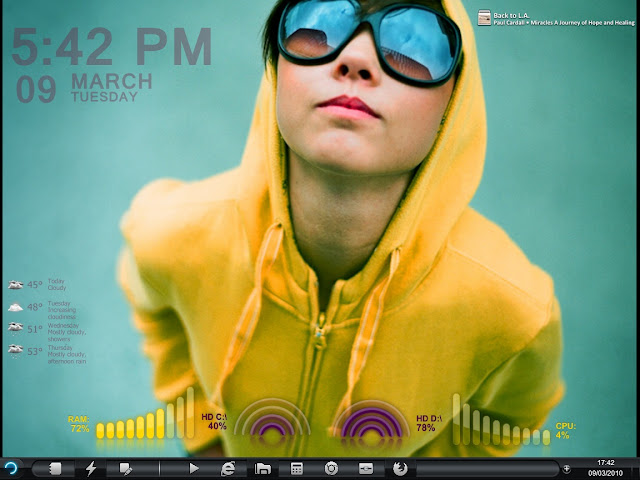Open the file folder icon
Viewport: 640px width, 480px height.
pyautogui.click(x=263, y=469)
